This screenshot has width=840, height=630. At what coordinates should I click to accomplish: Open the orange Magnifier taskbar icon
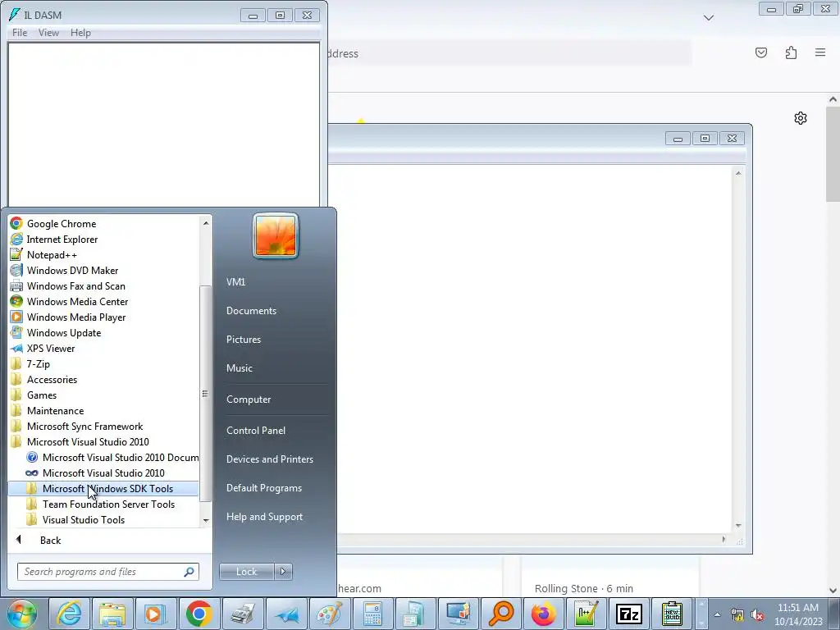pyautogui.click(x=502, y=614)
